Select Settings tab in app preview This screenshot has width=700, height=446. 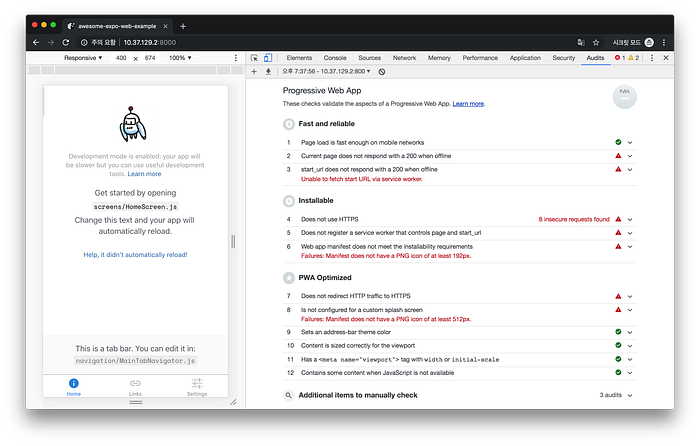(197, 387)
